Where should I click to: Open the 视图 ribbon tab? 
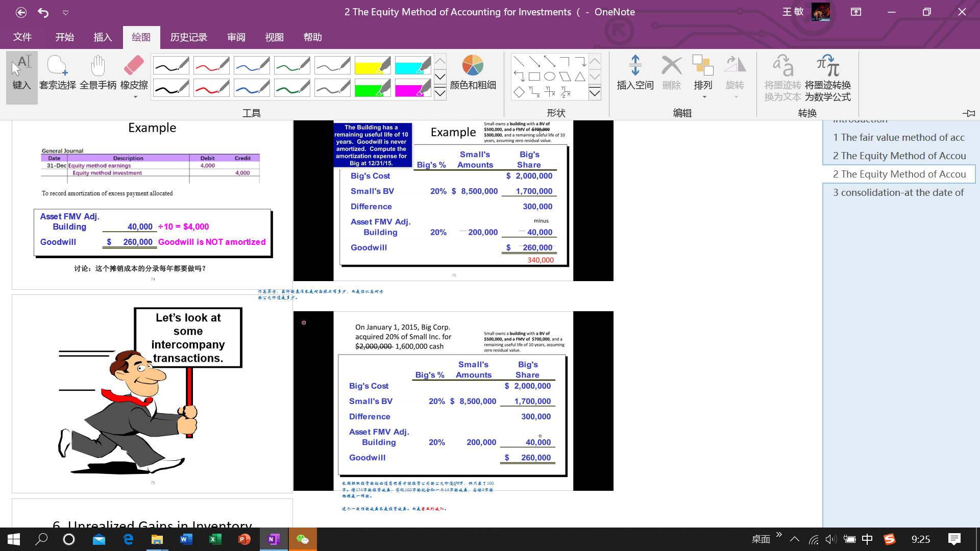[275, 37]
